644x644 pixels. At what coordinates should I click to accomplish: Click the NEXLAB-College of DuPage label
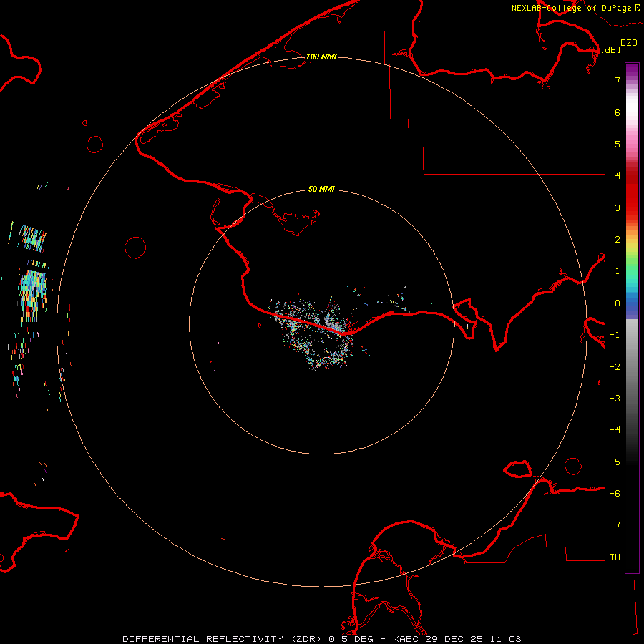pyautogui.click(x=571, y=8)
